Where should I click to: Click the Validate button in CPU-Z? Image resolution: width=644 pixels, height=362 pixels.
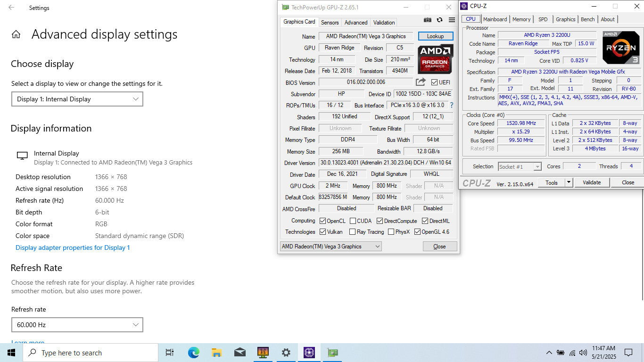(591, 182)
